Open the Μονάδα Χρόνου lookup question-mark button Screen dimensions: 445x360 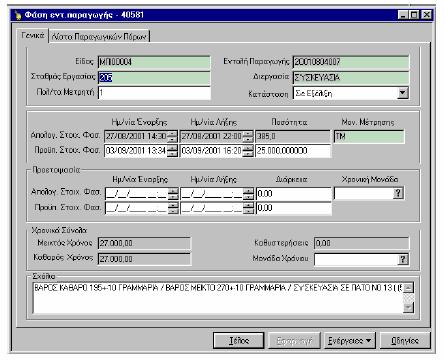(403, 259)
